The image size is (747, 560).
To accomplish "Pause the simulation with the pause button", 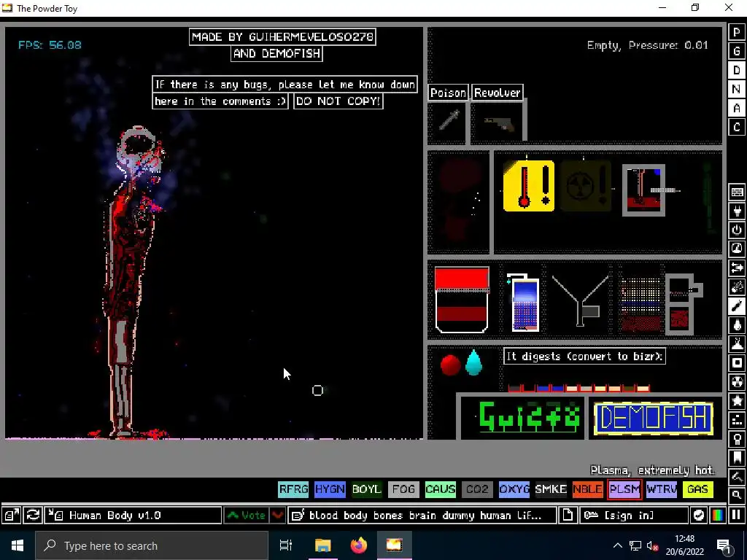I will [x=737, y=516].
